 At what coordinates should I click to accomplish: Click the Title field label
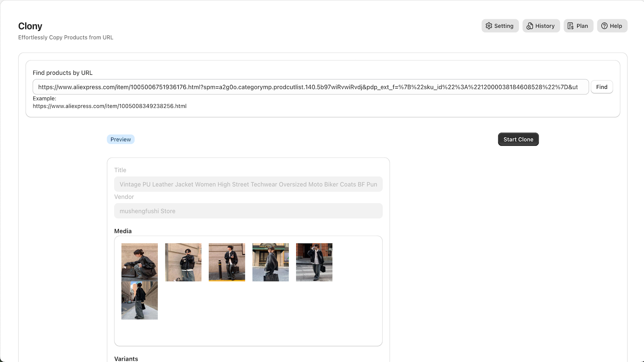120,170
